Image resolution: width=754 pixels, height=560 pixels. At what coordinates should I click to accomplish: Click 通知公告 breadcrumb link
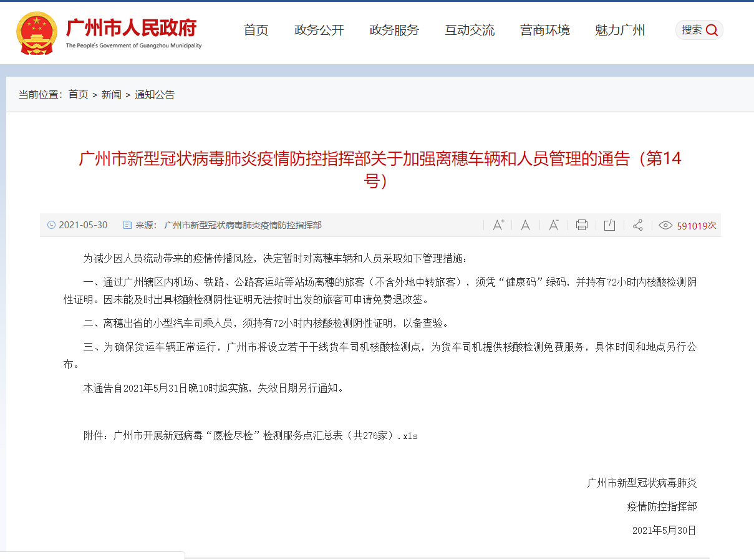pos(155,95)
